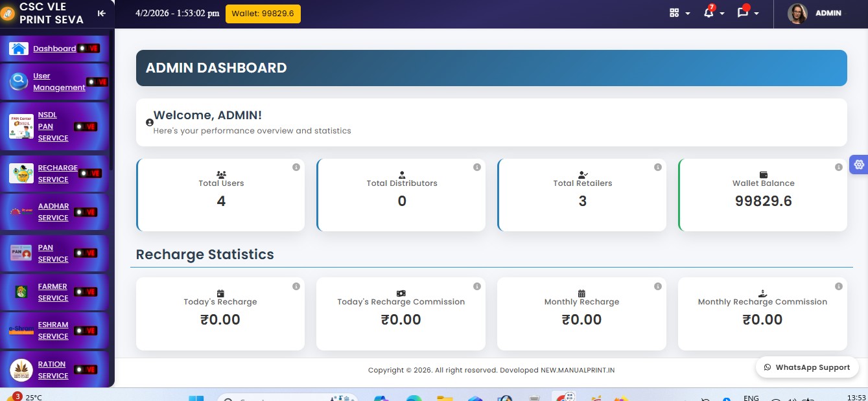Collapse the sidebar with the arrow icon
This screenshot has height=401, width=868.
pyautogui.click(x=101, y=14)
